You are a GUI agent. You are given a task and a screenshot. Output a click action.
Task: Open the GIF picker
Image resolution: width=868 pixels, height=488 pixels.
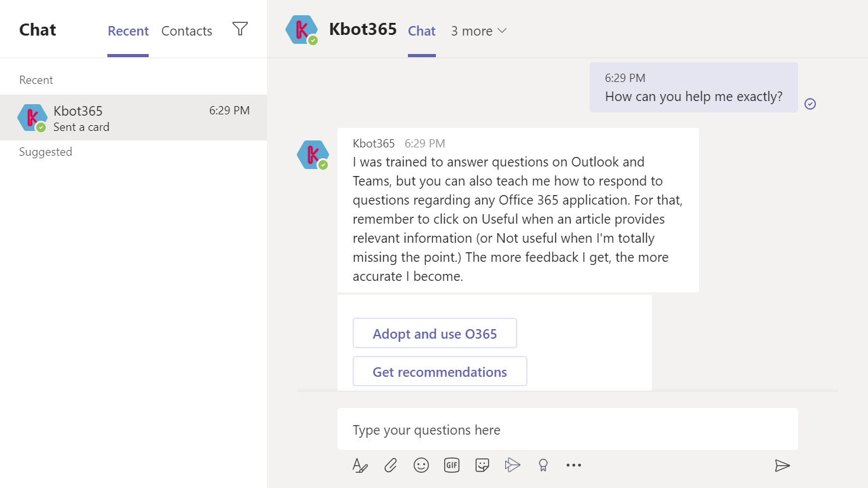point(451,465)
